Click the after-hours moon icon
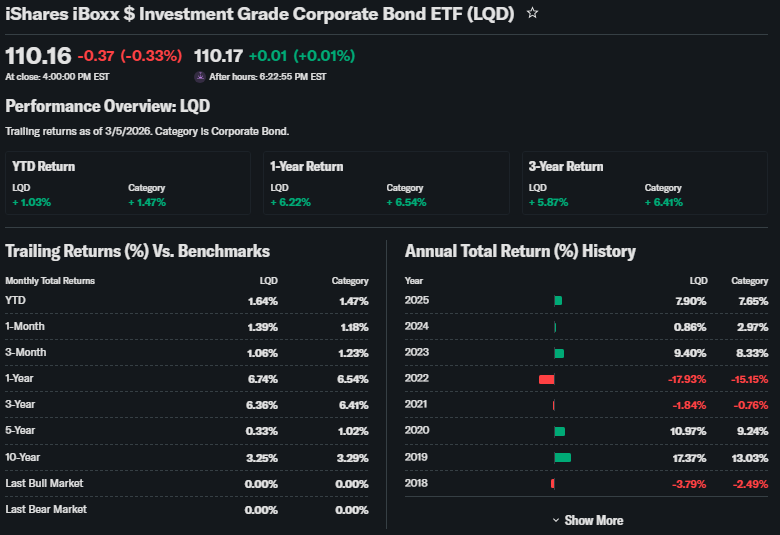 click(199, 76)
